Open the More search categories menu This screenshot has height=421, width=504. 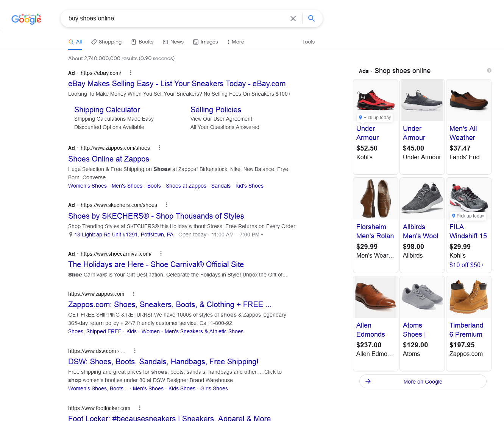(x=236, y=42)
